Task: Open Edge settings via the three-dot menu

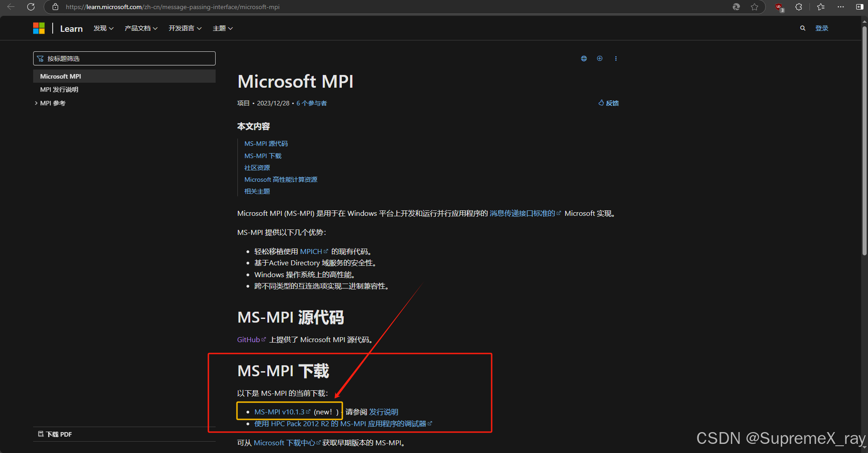Action: coord(840,7)
